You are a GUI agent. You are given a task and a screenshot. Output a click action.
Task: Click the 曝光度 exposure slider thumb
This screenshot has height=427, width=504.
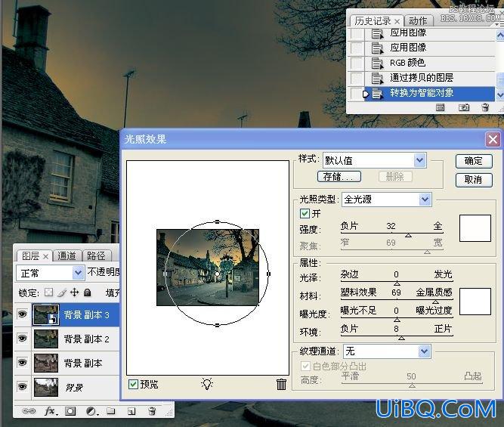click(397, 320)
